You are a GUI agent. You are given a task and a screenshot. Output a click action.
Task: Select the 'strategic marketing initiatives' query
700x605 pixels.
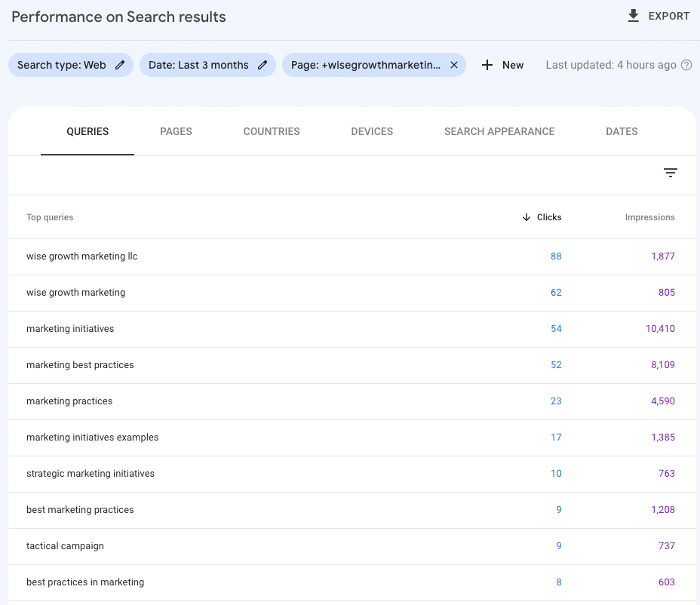(91, 473)
